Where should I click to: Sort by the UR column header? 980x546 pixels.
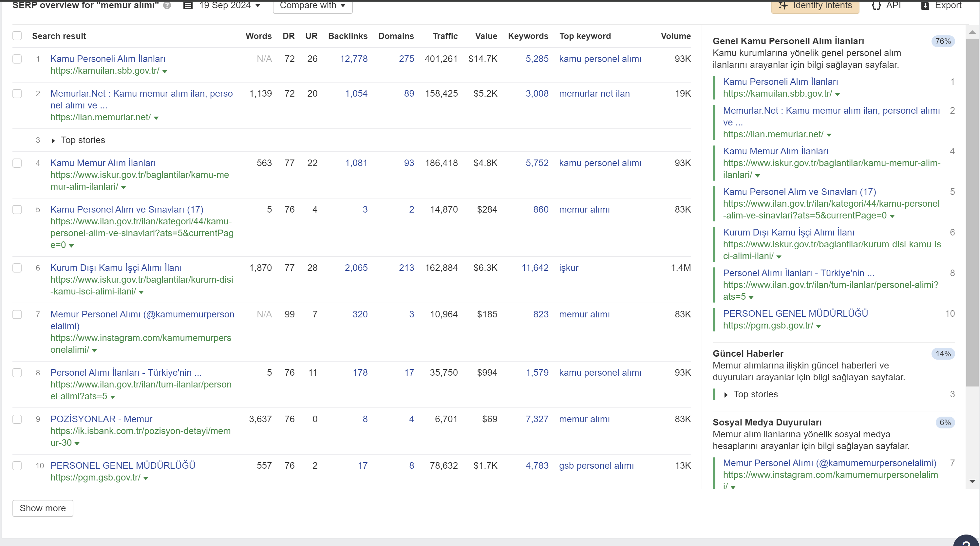pos(311,36)
